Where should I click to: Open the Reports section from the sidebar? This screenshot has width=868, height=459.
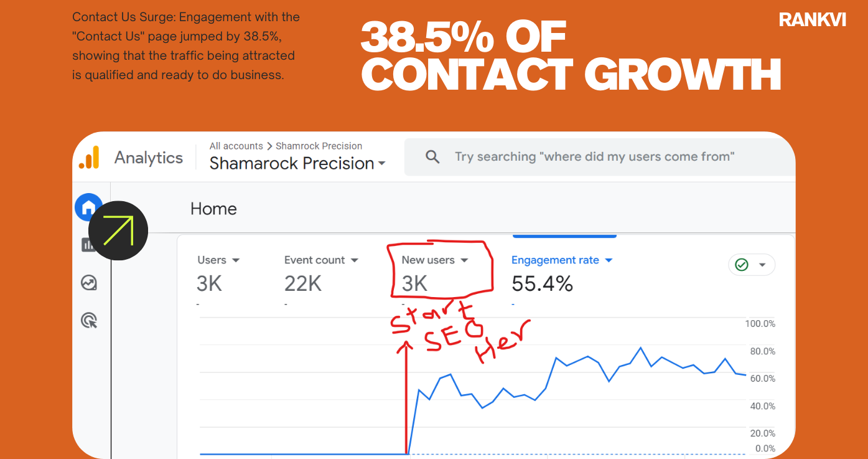click(x=88, y=245)
